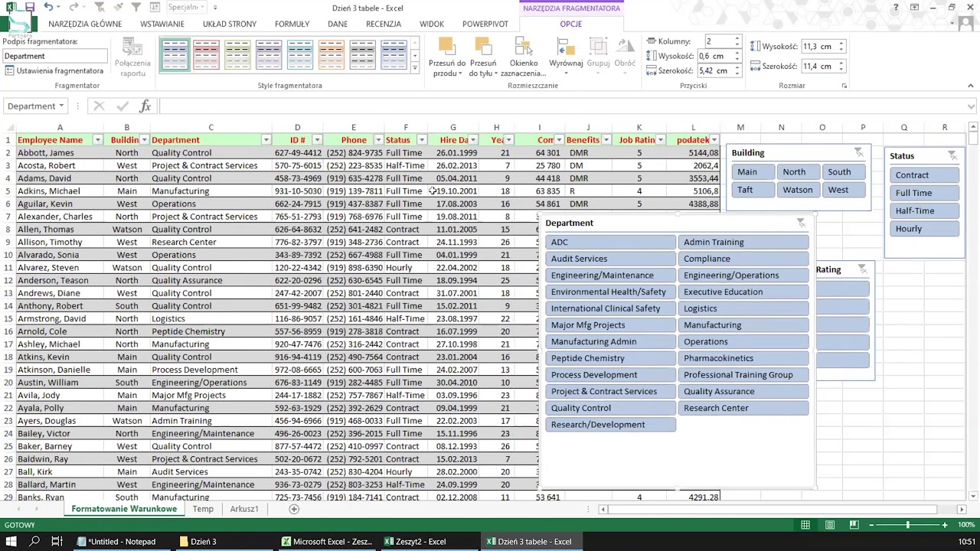
Task: Select Quality Control in the Department slicer
Action: coord(611,408)
